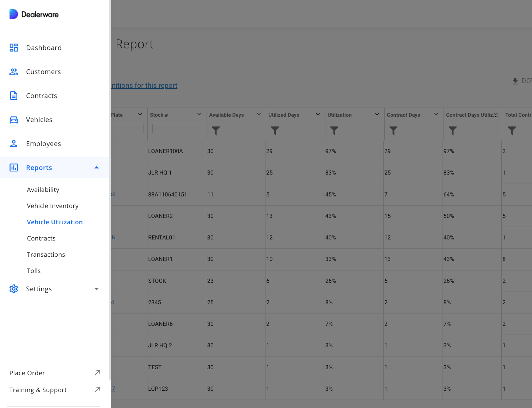Click the Contracts document icon
Screen dimensions: 532x408
point(13,96)
